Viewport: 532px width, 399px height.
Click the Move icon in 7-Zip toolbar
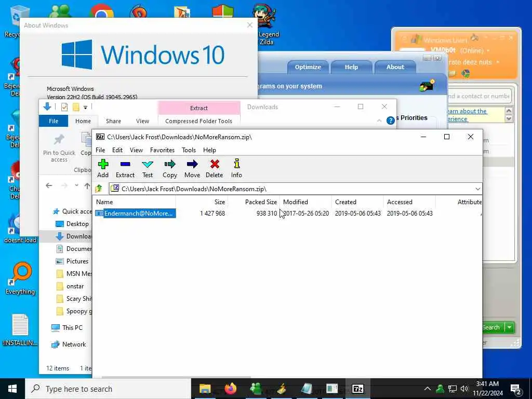click(x=192, y=169)
